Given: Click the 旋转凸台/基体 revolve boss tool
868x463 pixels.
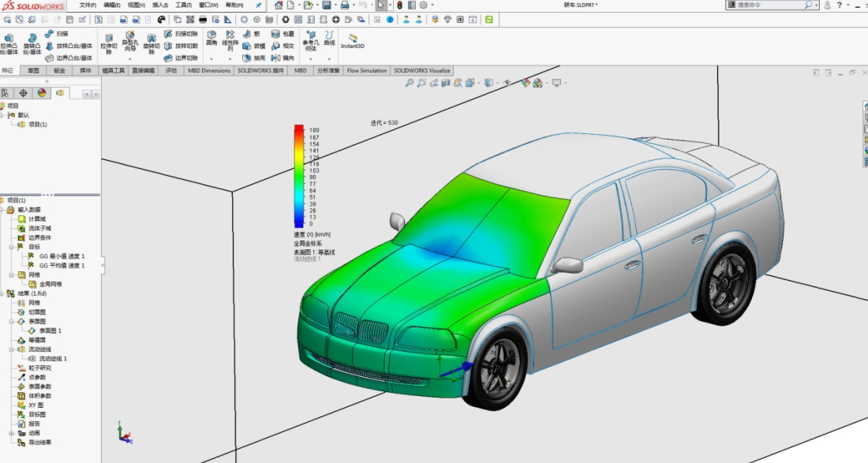Looking at the screenshot, I should pyautogui.click(x=32, y=45).
